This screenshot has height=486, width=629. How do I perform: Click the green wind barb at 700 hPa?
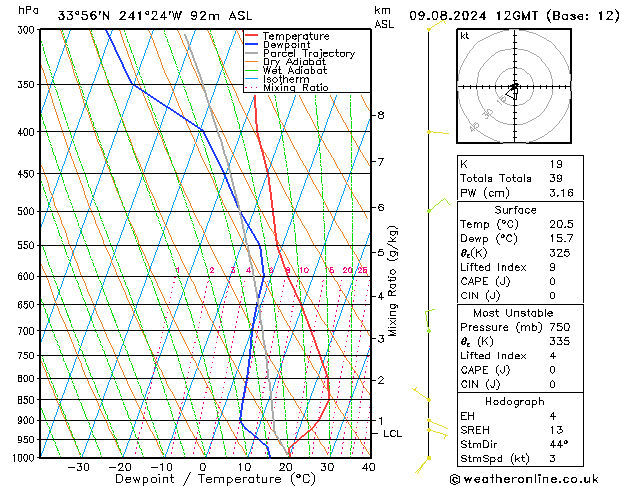point(430,320)
